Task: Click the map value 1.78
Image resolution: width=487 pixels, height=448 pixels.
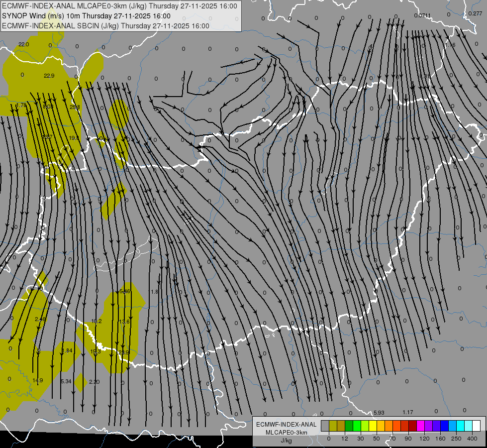Action: (x=21, y=106)
